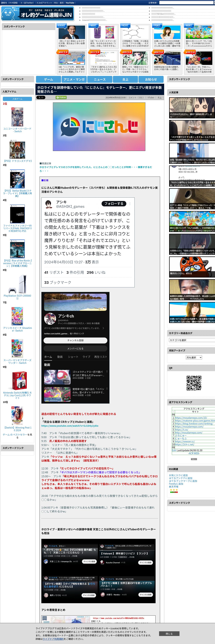This screenshot has width=215, height=644.
Task: Click the 閉じる button on cookie banner
Action: click(169, 633)
